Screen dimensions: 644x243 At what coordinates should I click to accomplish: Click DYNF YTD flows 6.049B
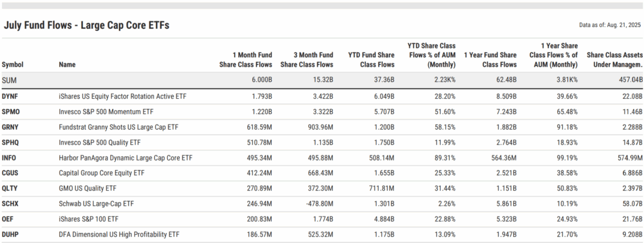[x=384, y=96]
